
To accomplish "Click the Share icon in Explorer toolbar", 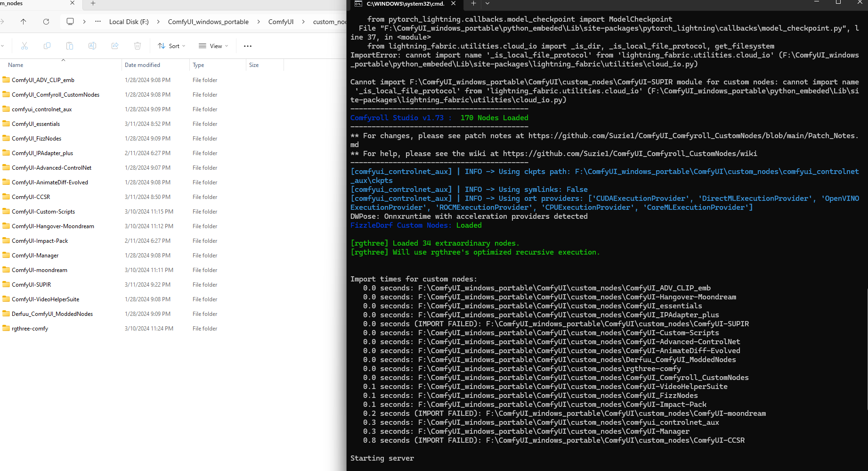I will tap(115, 46).
